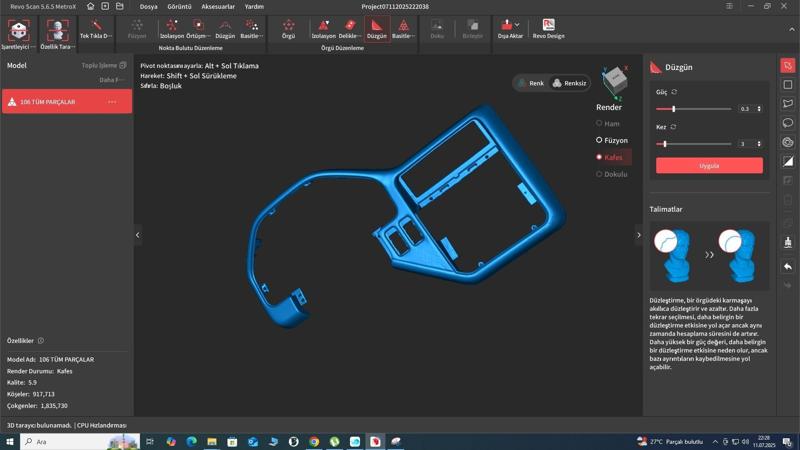Click the Kez value input field
The image size is (800, 450).
[746, 144]
